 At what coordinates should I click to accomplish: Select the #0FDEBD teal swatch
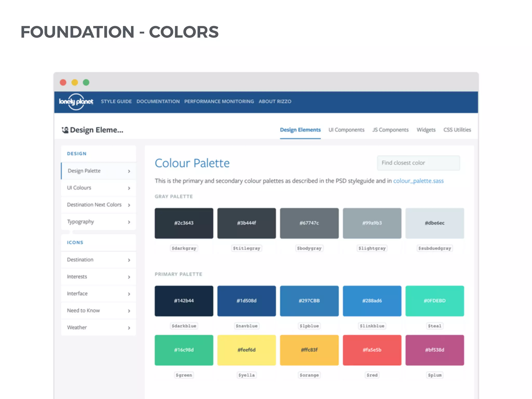[x=435, y=301]
